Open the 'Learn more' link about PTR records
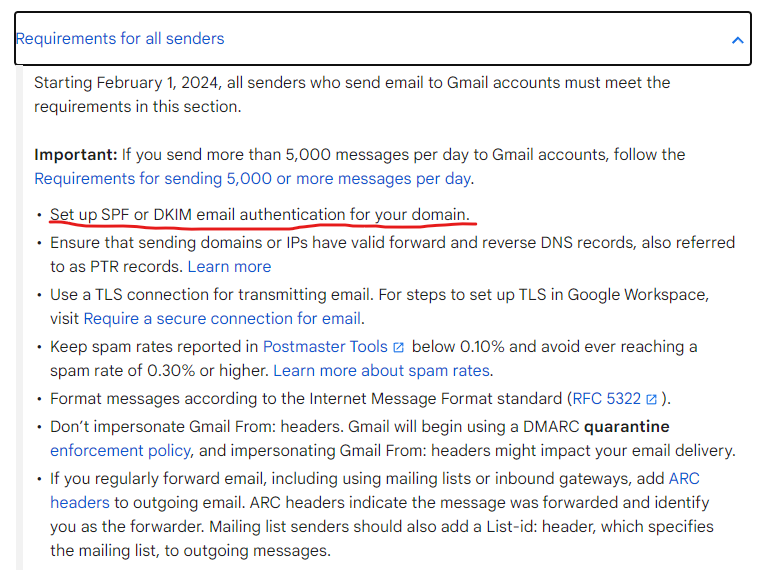784x586 pixels. (229, 267)
